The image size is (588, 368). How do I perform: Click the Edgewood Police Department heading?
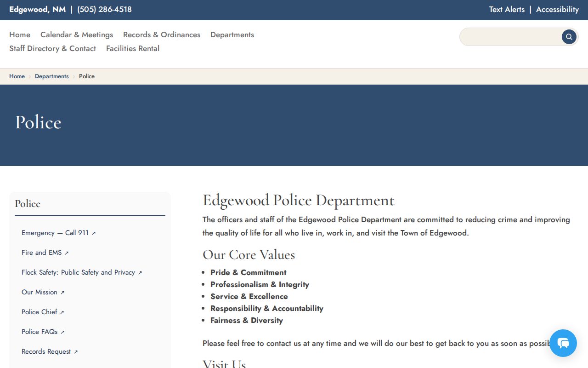pos(299,201)
